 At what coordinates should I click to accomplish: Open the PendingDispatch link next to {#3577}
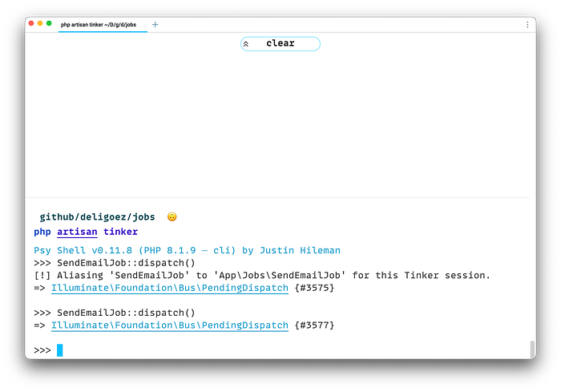(170, 325)
